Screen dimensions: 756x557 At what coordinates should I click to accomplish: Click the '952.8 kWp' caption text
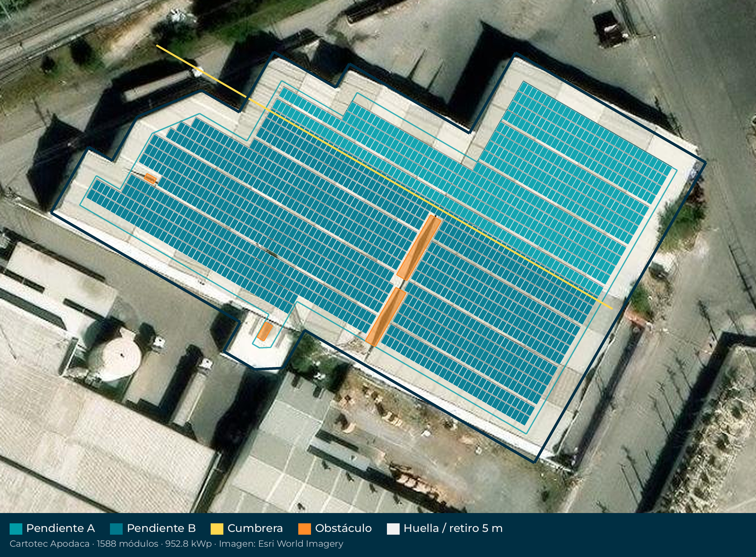(x=189, y=544)
